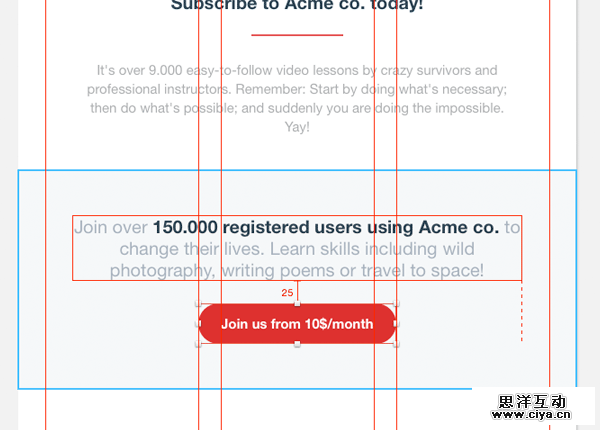
Task: Click the 'Join us from 10$/month' button
Action: click(x=297, y=324)
